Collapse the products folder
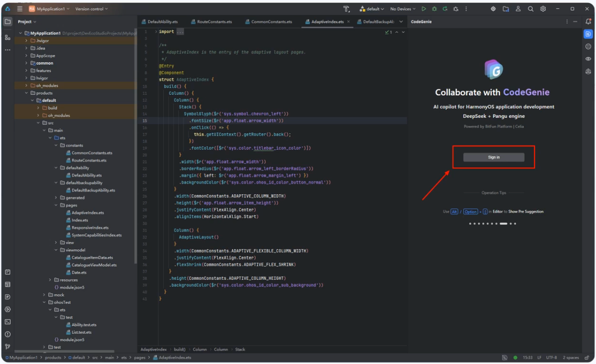 26,93
